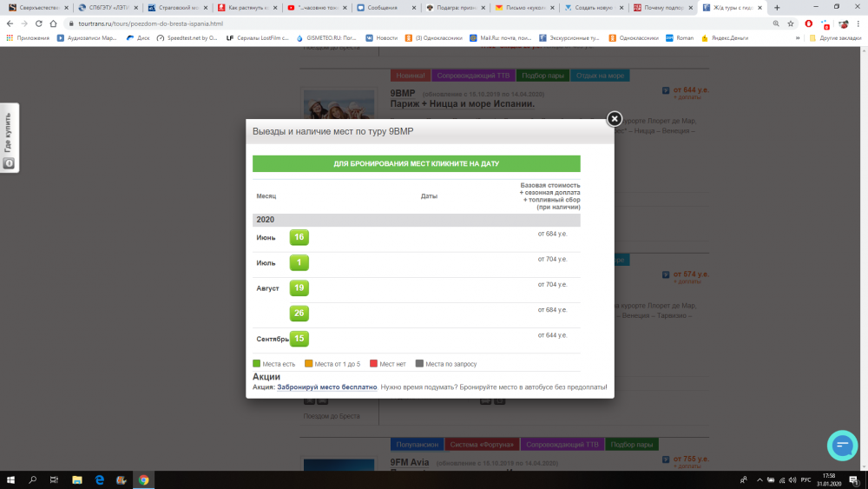Bookmark this page with the star icon

point(791,23)
